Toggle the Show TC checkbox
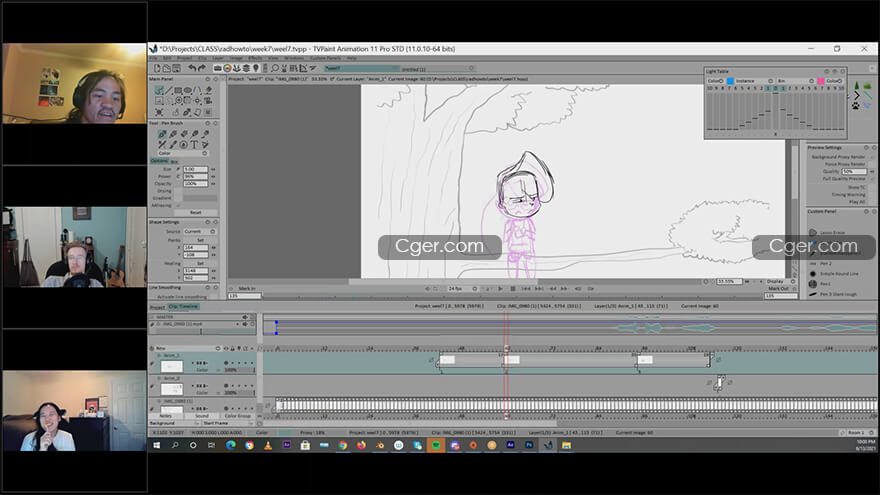880x495 pixels. (x=873, y=187)
